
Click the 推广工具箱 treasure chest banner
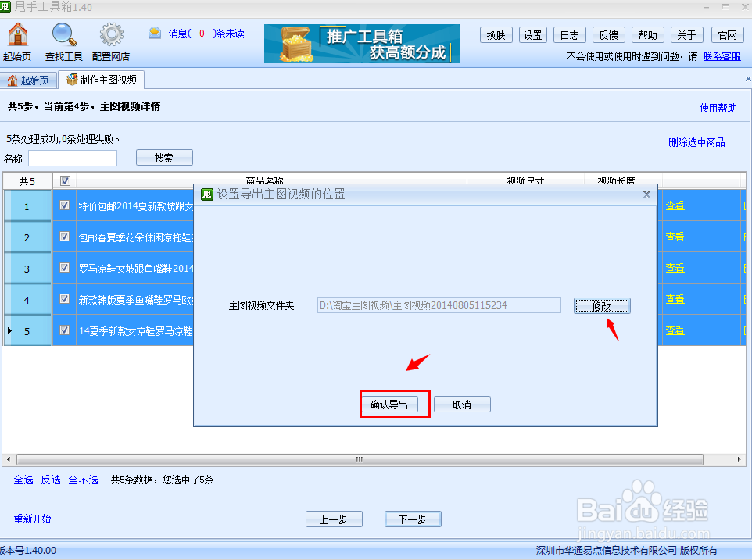click(x=361, y=45)
